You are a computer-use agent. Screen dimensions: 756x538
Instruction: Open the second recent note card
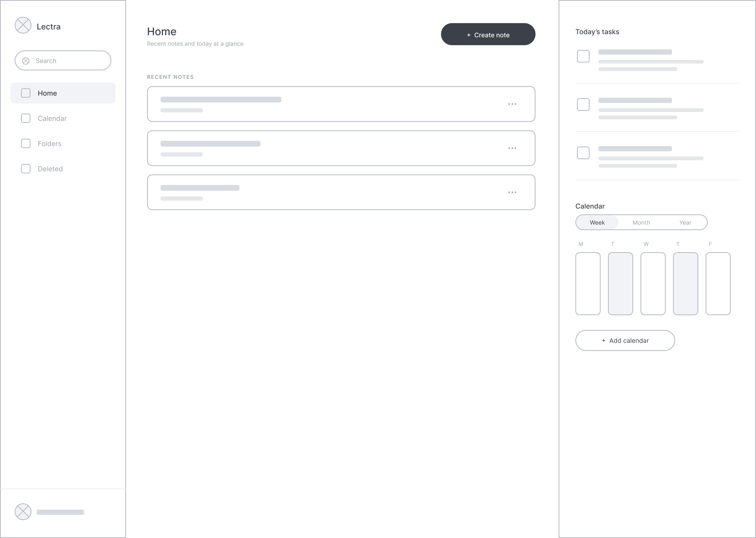click(x=341, y=148)
